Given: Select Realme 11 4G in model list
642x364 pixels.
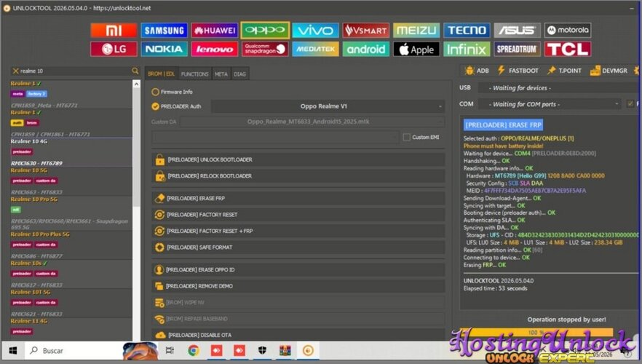Looking at the screenshot, I should pos(71,329).
